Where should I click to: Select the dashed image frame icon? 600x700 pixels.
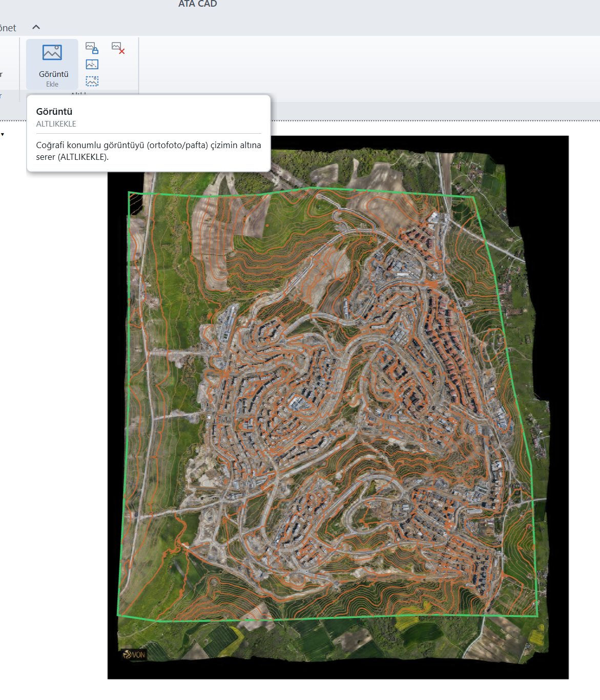pos(92,81)
